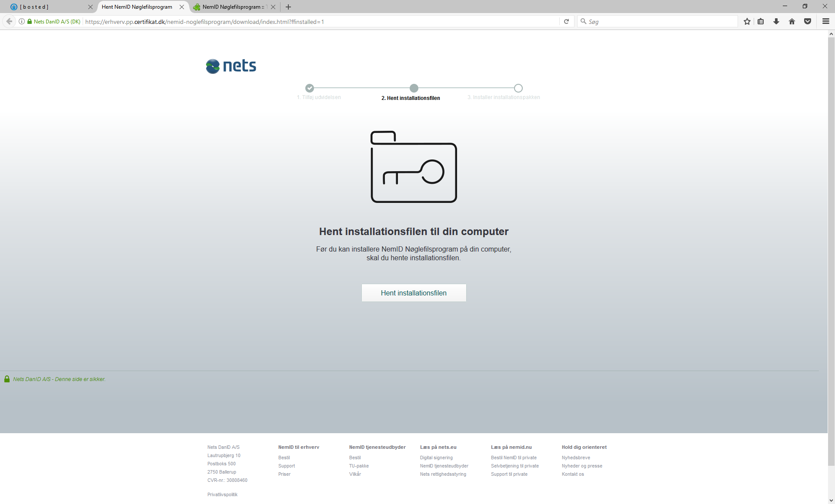Open the Digital signering link
Screen dimensions: 835x504
click(x=436, y=458)
